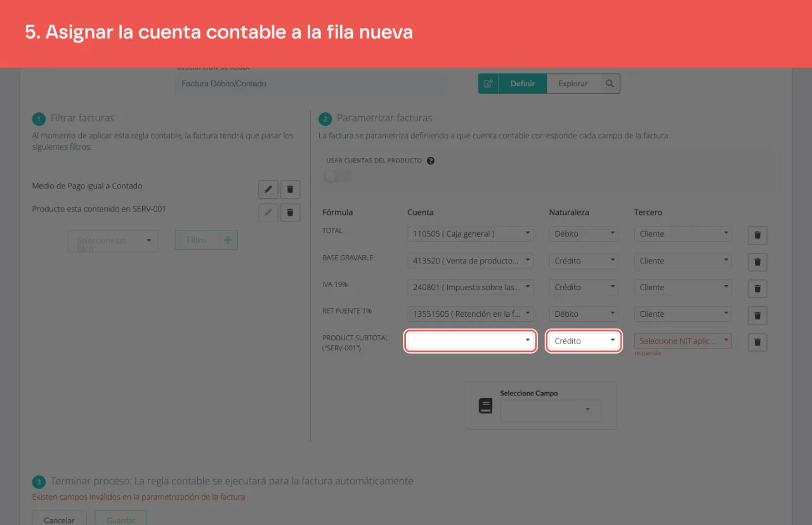Viewport: 812px width, 525px height.
Task: Open the empty Cuenta dropdown for PRODUCT SUBTOTAL
Action: pyautogui.click(x=470, y=341)
